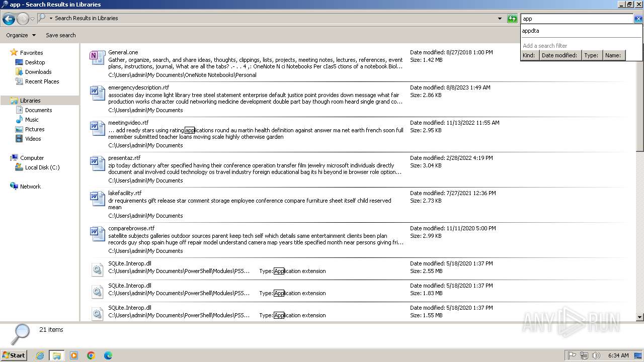This screenshot has height=362, width=644.
Task: Select Favorites in navigation pane
Action: tap(31, 53)
